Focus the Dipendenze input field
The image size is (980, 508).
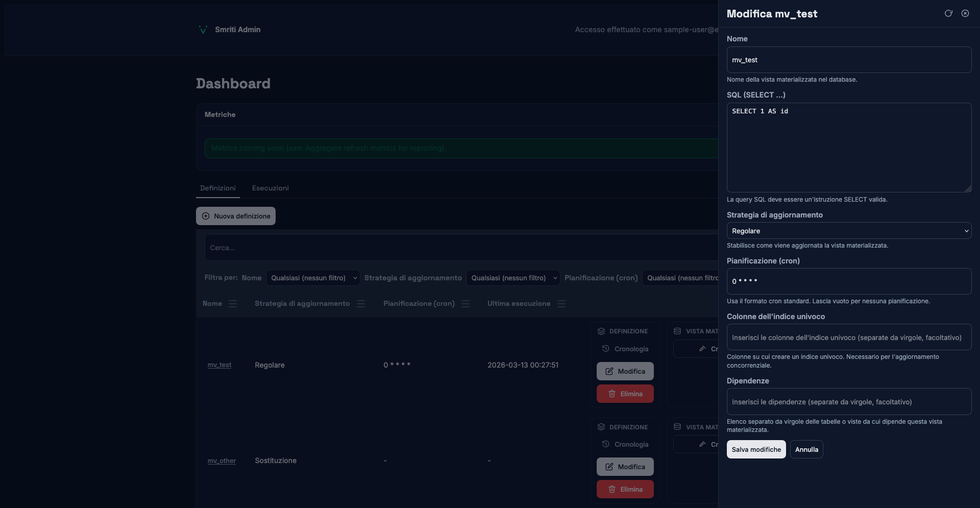[848, 402]
